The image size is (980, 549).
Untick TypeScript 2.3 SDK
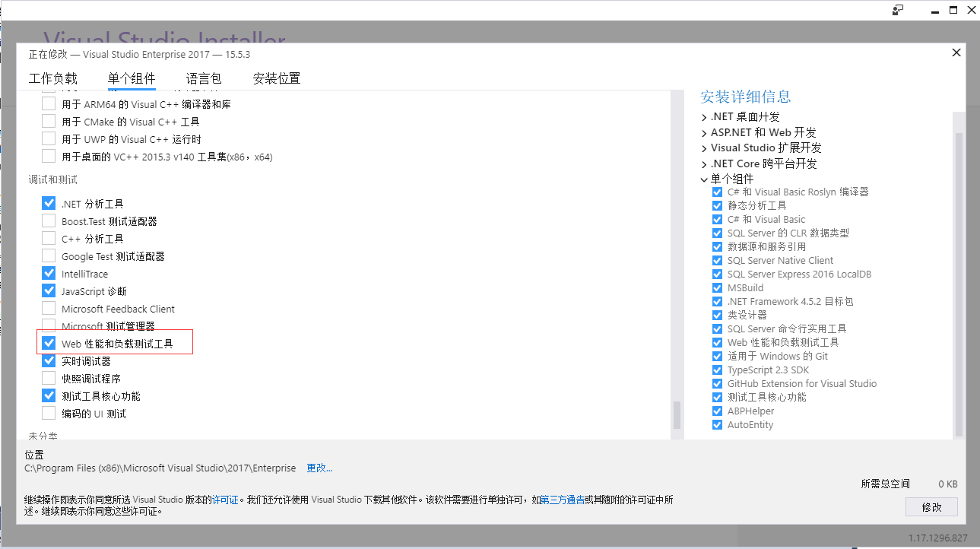(717, 370)
